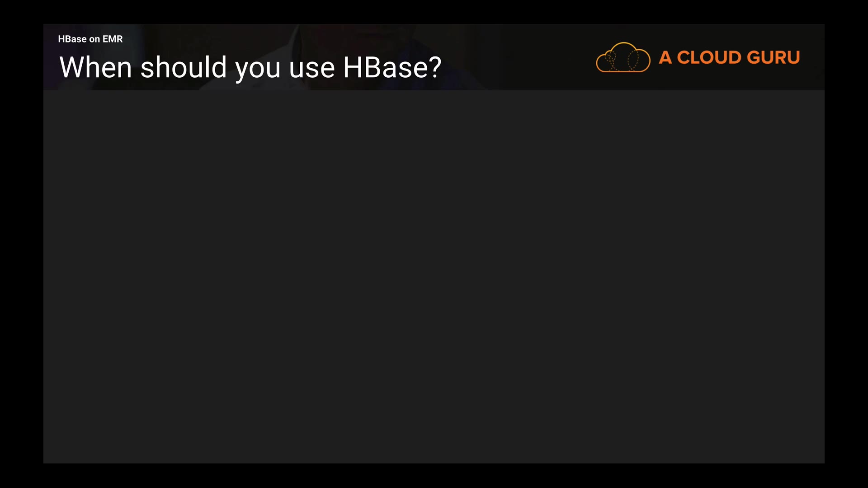Select the "When should you use HBase?" title

[x=250, y=68]
